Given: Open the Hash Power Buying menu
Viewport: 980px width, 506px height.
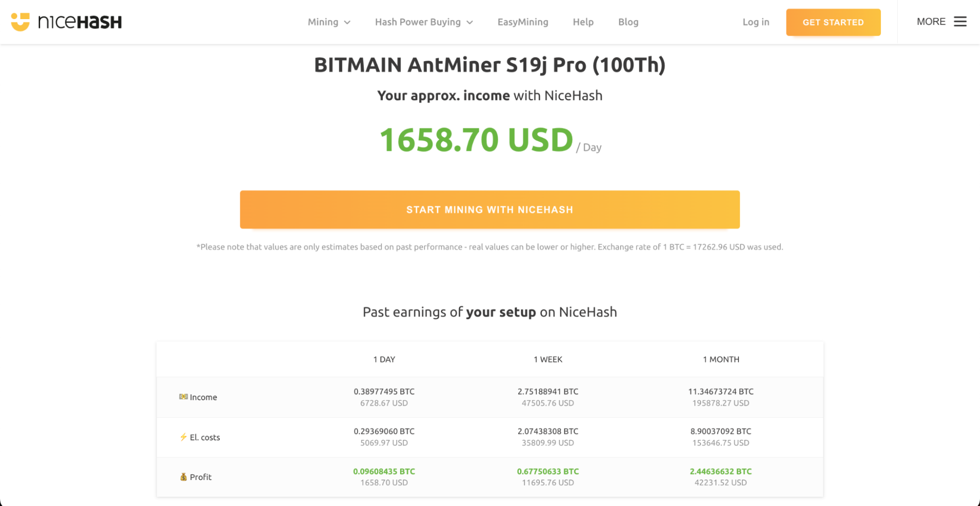Looking at the screenshot, I should coord(418,22).
